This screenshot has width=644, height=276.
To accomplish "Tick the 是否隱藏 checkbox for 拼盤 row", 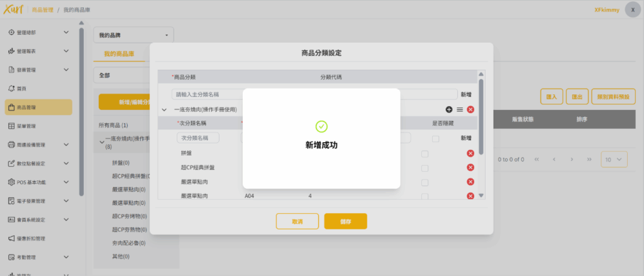I will tap(425, 154).
